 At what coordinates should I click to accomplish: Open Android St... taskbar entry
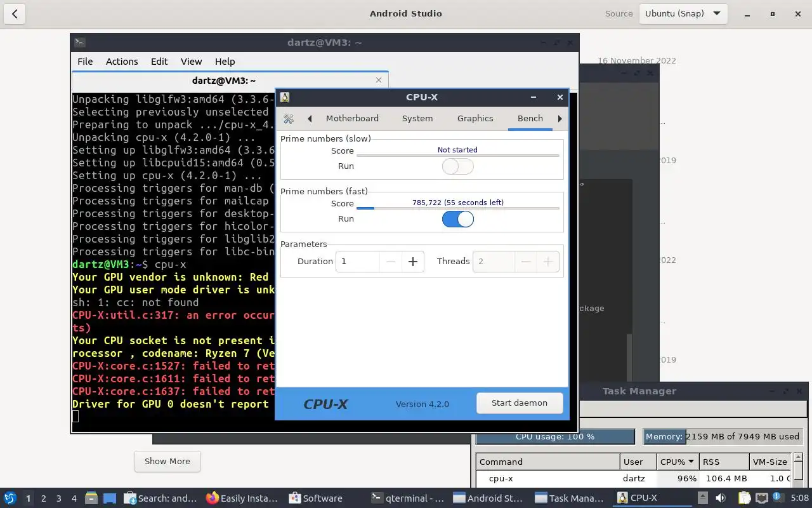coord(489,498)
